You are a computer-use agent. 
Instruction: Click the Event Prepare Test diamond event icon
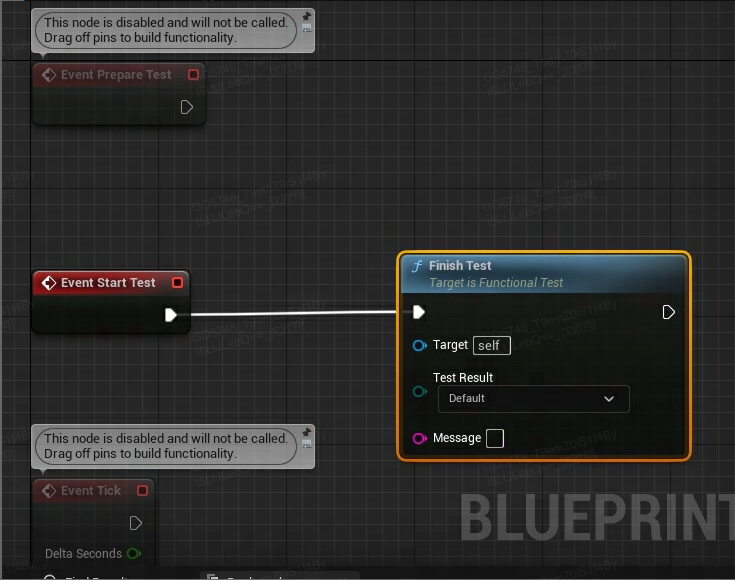coord(49,75)
